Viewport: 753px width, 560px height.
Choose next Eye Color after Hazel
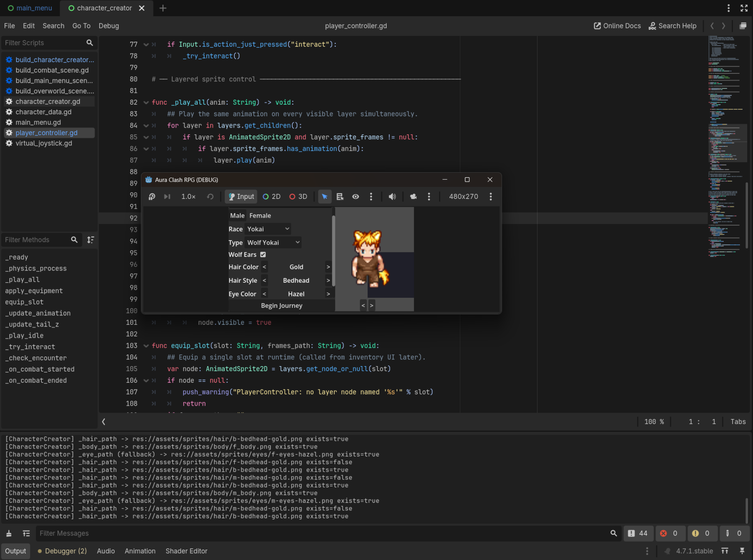328,294
